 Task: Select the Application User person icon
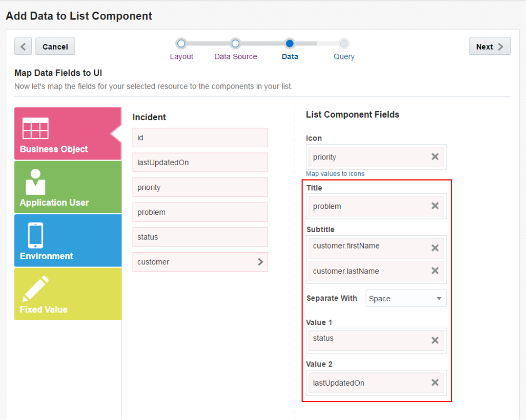tap(35, 182)
